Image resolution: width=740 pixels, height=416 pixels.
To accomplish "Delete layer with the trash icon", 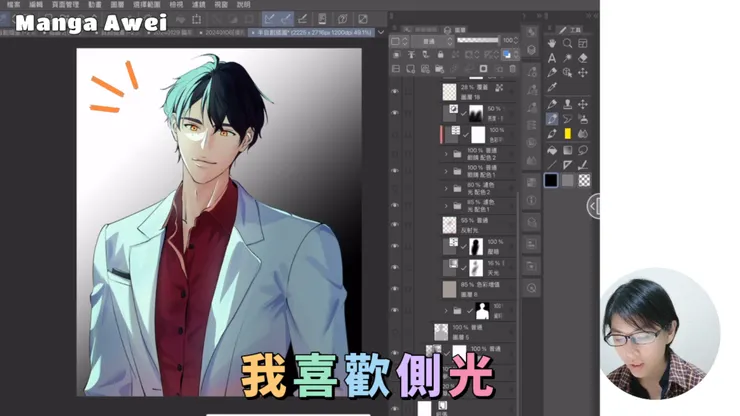I will pyautogui.click(x=513, y=69).
